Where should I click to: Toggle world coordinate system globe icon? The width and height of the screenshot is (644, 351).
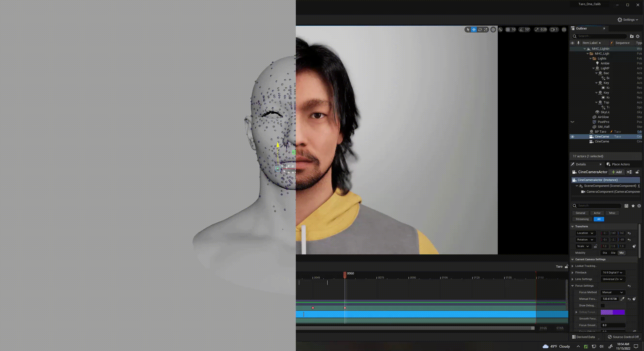[493, 30]
